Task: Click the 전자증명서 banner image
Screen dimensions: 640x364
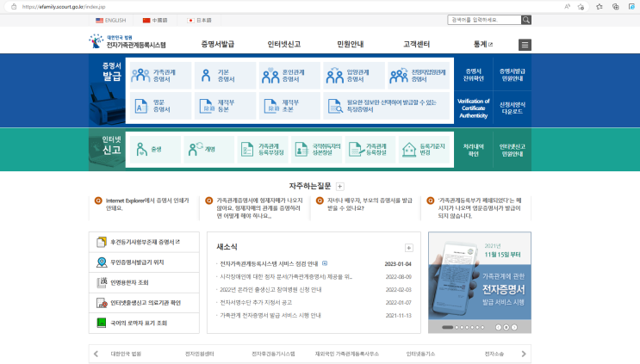Action: pyautogui.click(x=480, y=276)
